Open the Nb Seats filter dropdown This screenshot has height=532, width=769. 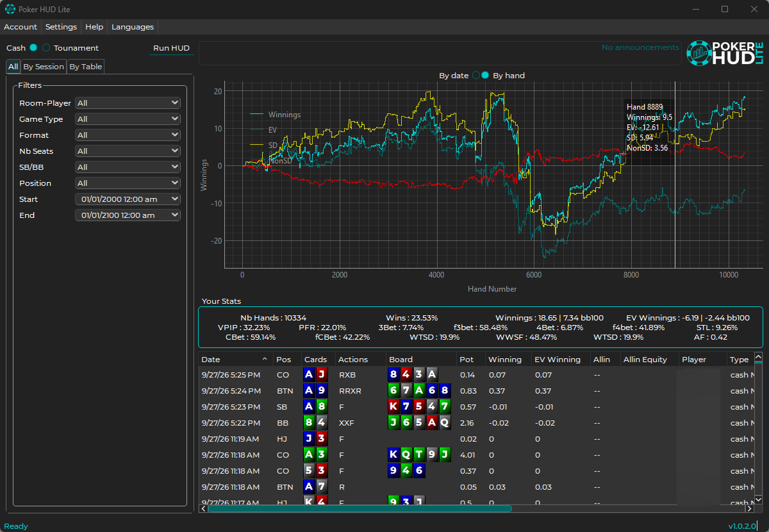point(128,151)
